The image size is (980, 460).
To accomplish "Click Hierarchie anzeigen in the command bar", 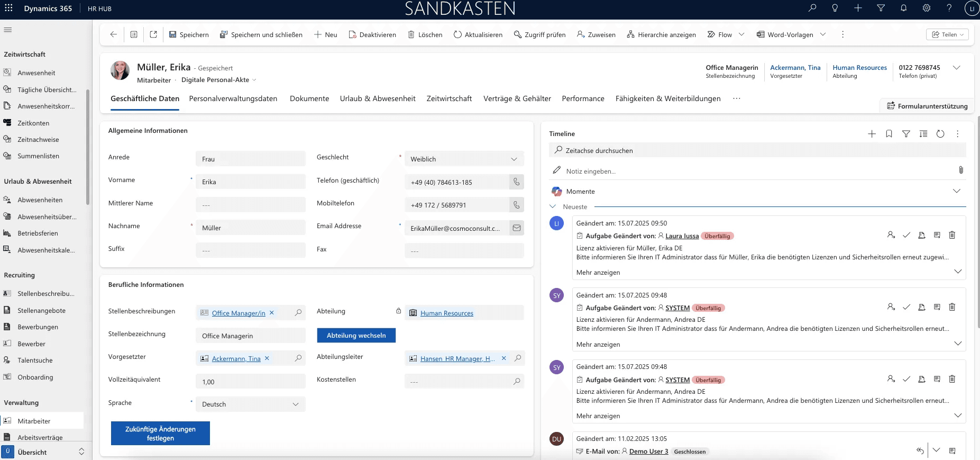I will 661,34.
